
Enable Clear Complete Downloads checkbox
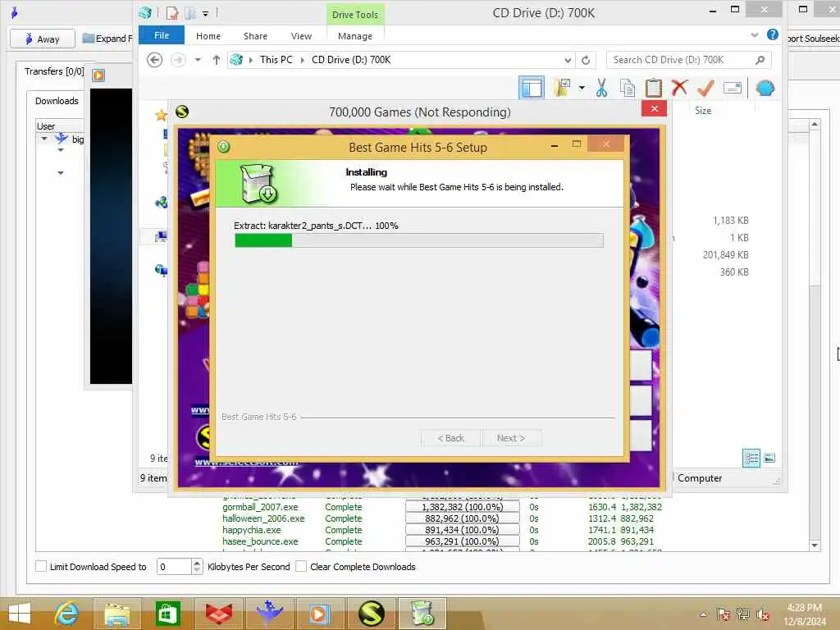[301, 566]
